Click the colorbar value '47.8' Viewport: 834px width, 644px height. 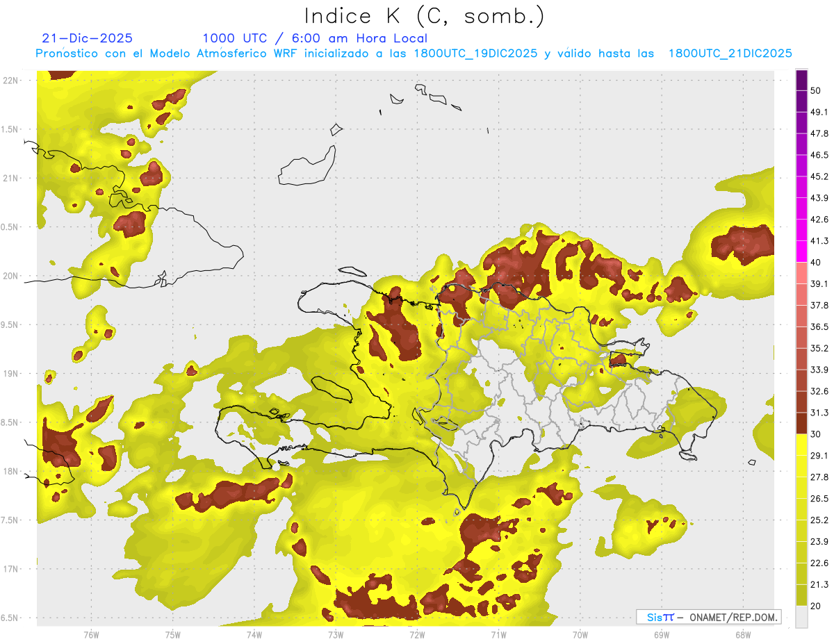pos(820,133)
